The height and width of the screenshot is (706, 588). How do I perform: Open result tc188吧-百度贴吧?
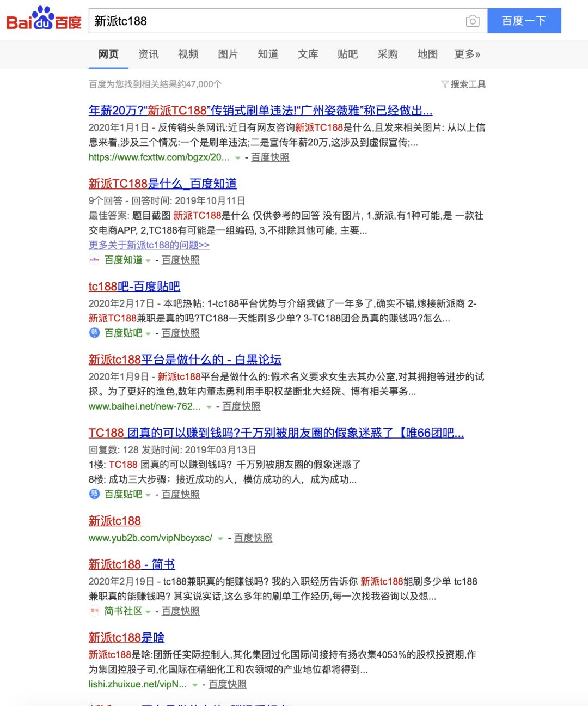pyautogui.click(x=134, y=287)
